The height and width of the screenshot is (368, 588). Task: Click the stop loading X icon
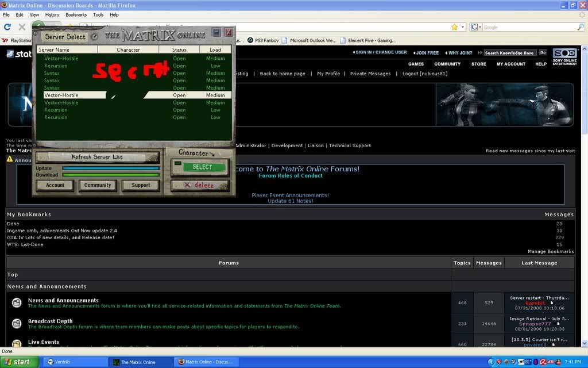click(22, 27)
